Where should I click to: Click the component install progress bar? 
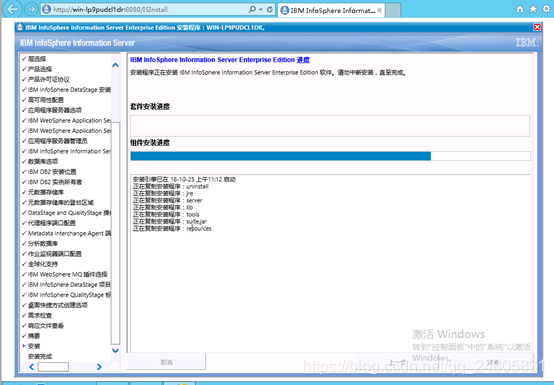pyautogui.click(x=330, y=156)
